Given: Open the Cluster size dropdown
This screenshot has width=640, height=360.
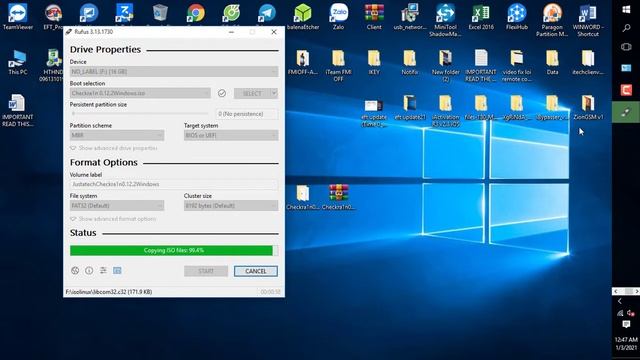Looking at the screenshot, I should (x=231, y=206).
